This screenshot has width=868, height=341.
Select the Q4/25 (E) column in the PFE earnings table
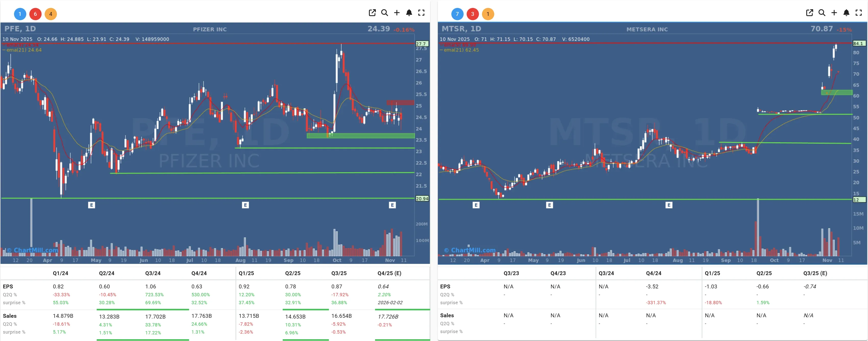pyautogui.click(x=389, y=273)
